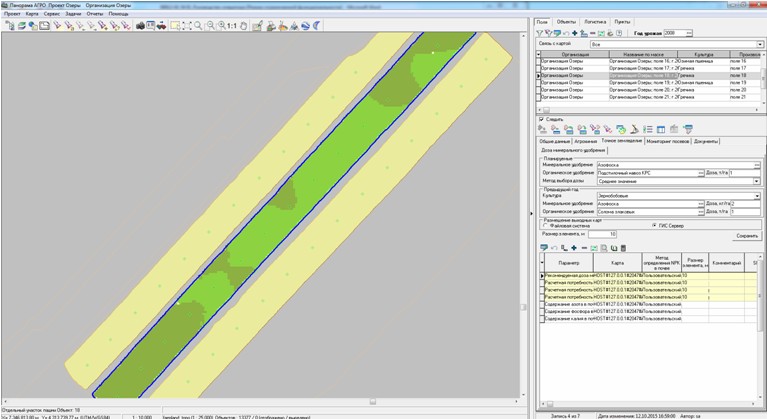Open the 'Связь с картой' dropdown
The width and height of the screenshot is (767, 419).
(x=757, y=44)
